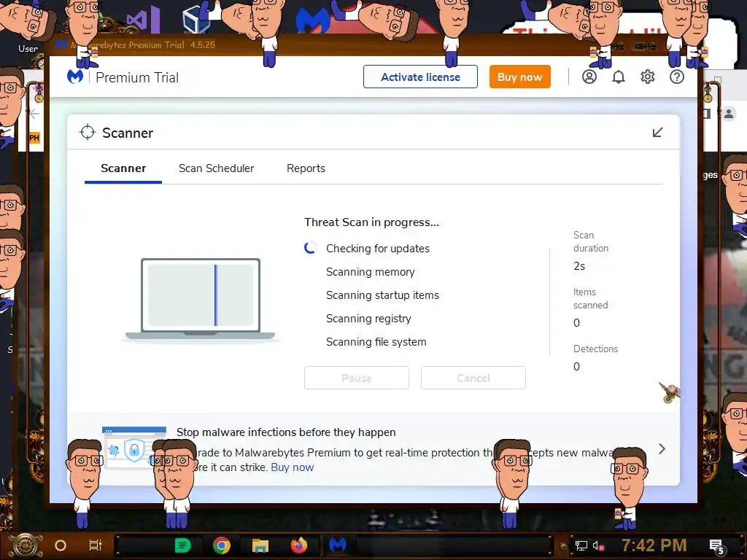Open File Explorer from taskbar
747x560 pixels.
point(260,545)
